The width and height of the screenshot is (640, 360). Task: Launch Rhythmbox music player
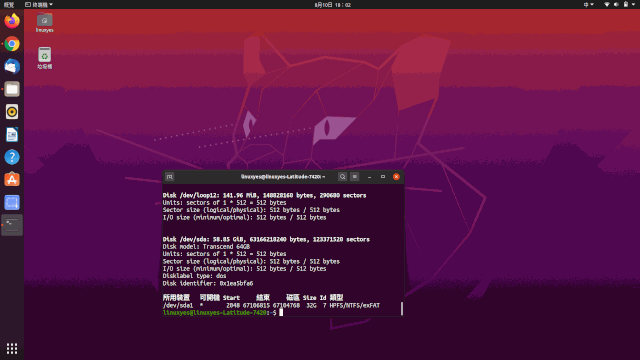click(12, 112)
